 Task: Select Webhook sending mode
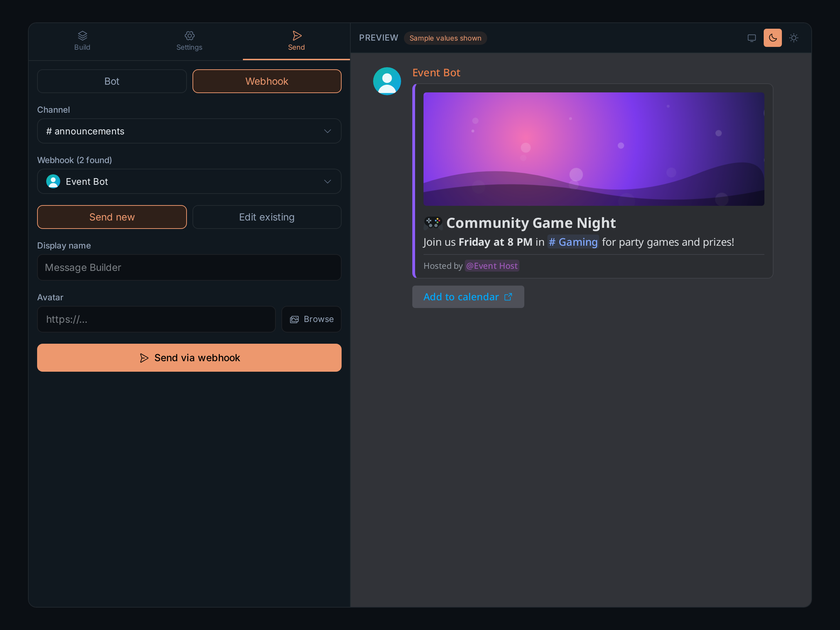(267, 81)
